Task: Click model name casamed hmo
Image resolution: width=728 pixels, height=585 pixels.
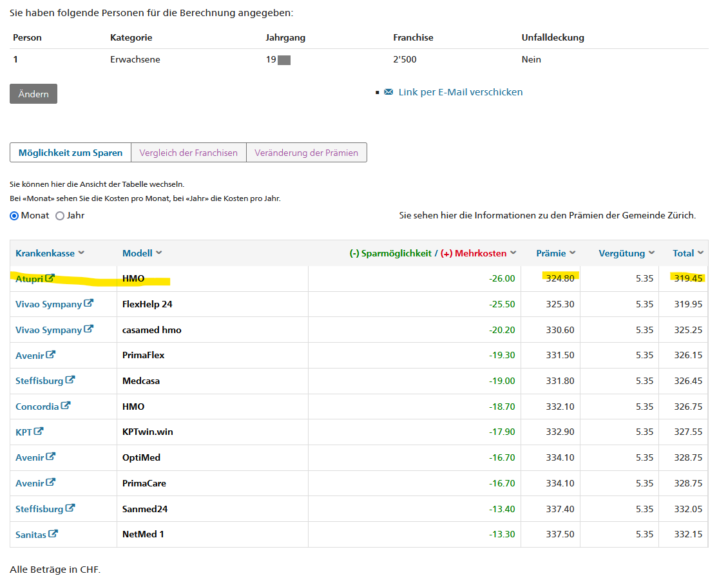Action: (152, 330)
